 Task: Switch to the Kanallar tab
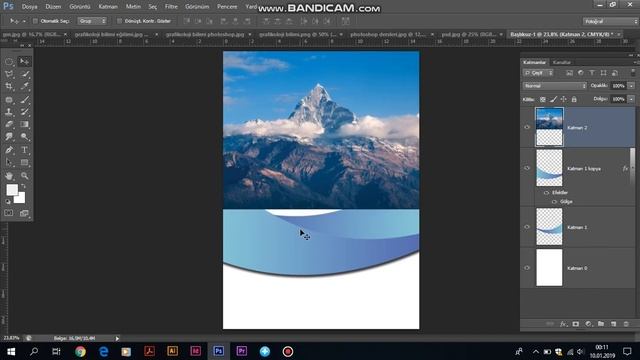coord(562,62)
